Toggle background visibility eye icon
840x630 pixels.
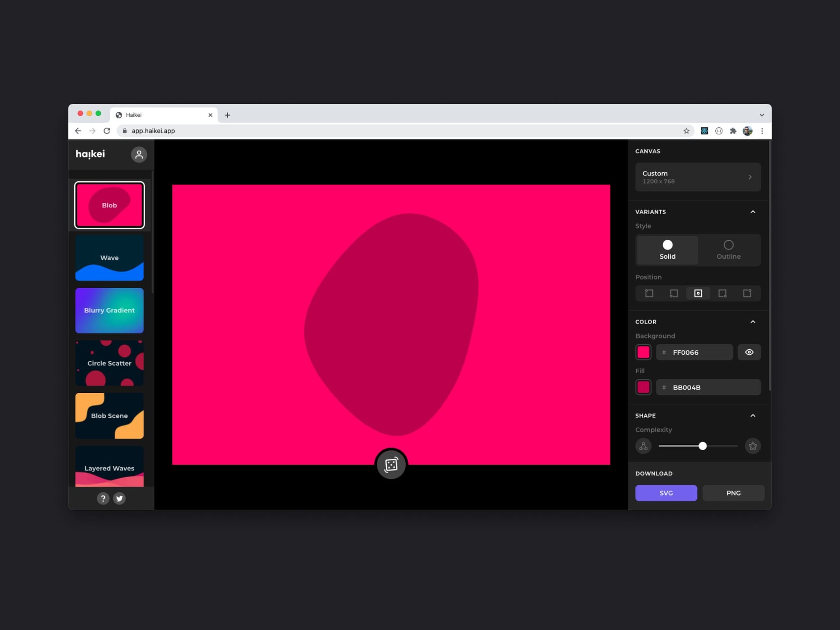click(749, 352)
